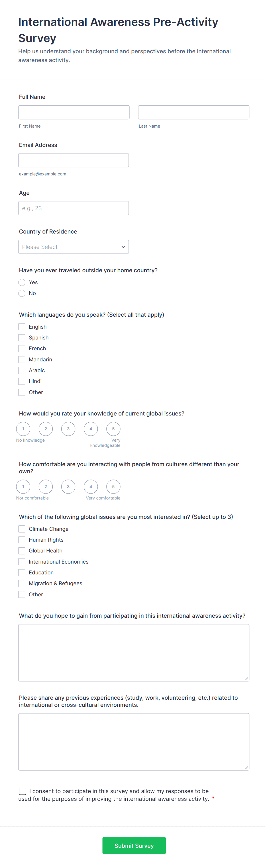Screen dimensions: 265x868
Task: Click the Age input field
Action: pyautogui.click(x=74, y=208)
